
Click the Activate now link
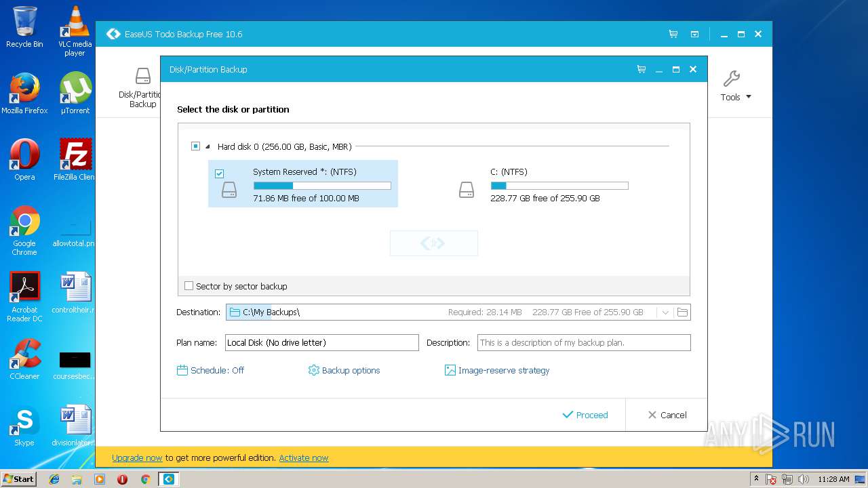coord(304,458)
